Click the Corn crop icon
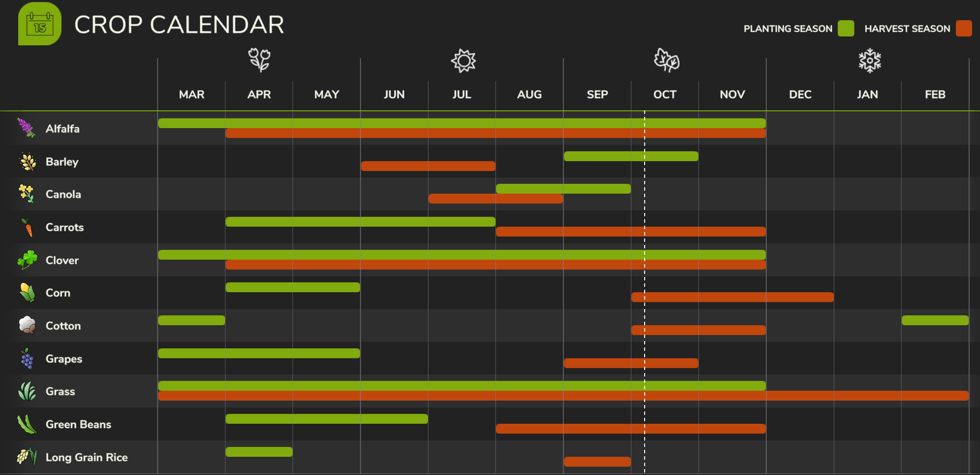The height and width of the screenshot is (475, 980). pyautogui.click(x=27, y=293)
